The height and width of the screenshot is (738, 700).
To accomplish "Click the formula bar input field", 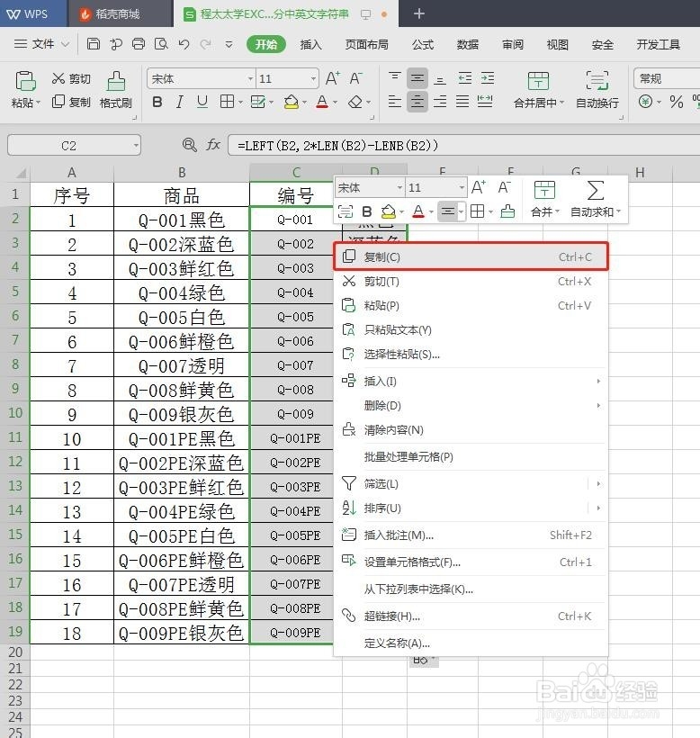I will point(463,146).
